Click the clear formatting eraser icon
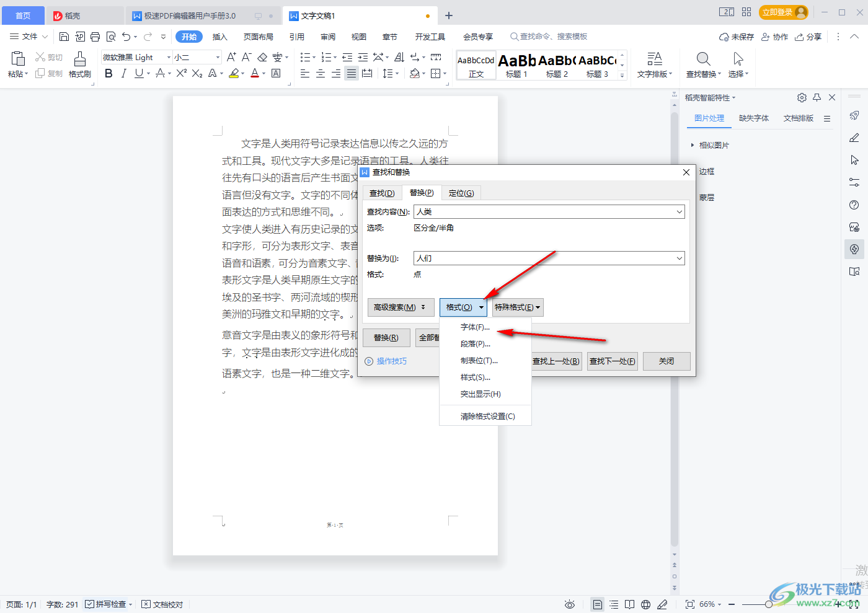This screenshot has height=613, width=868. tap(262, 57)
